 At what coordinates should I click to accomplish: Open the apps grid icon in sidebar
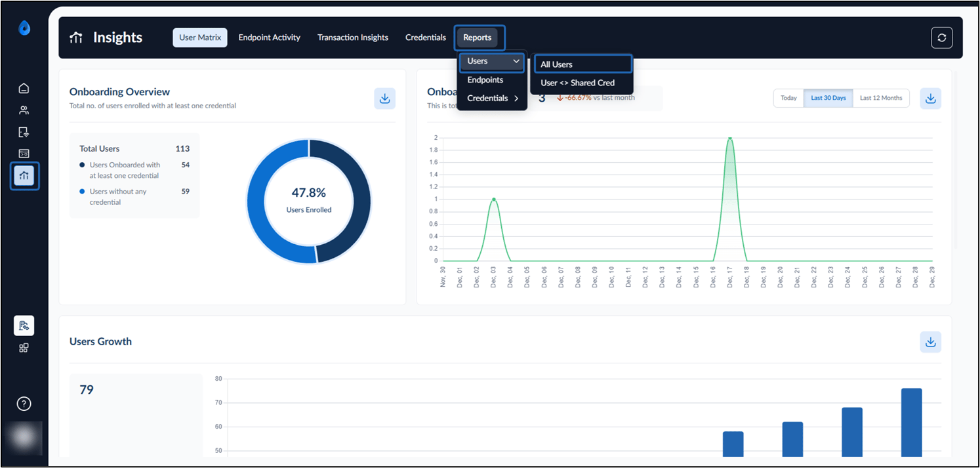point(24,348)
